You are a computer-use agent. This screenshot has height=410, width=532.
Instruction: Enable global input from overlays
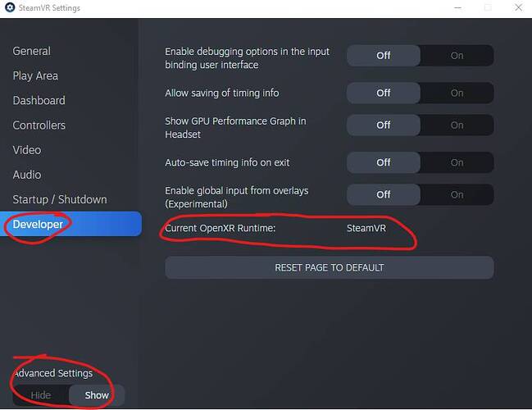click(x=457, y=194)
